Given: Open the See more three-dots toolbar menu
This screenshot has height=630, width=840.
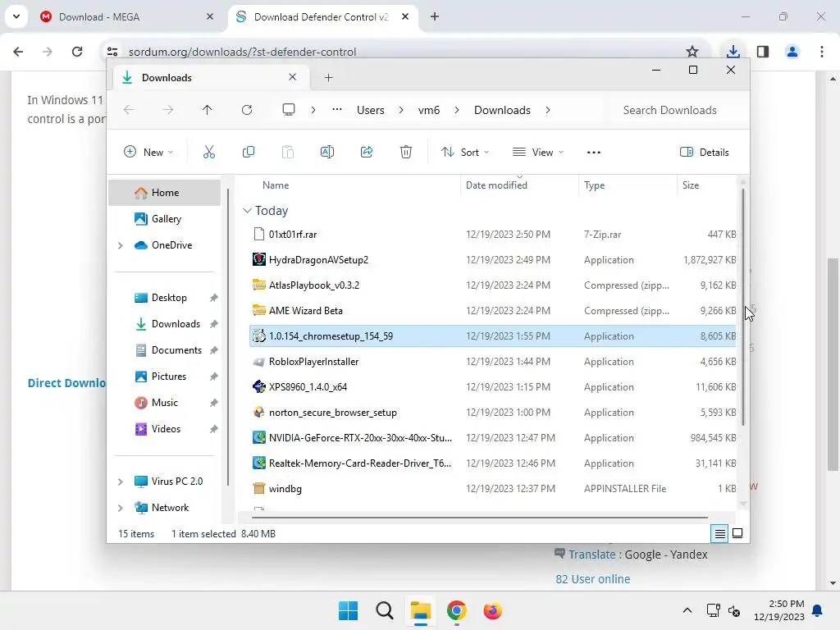Looking at the screenshot, I should [594, 152].
